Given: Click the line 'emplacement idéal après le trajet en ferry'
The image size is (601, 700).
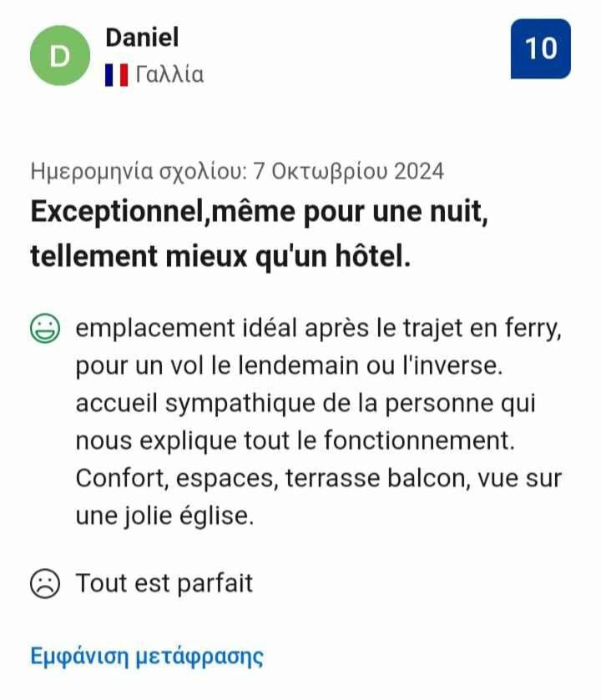Looking at the screenshot, I should click(318, 329).
